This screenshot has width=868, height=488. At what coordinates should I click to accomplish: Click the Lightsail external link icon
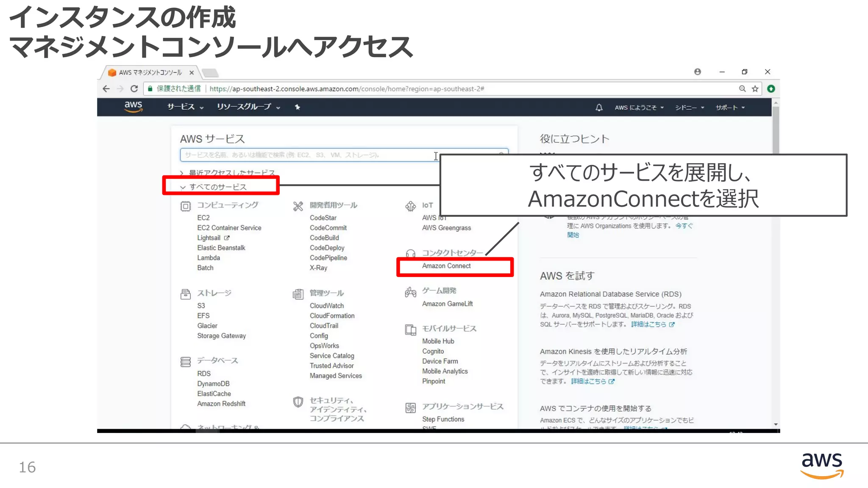(227, 238)
